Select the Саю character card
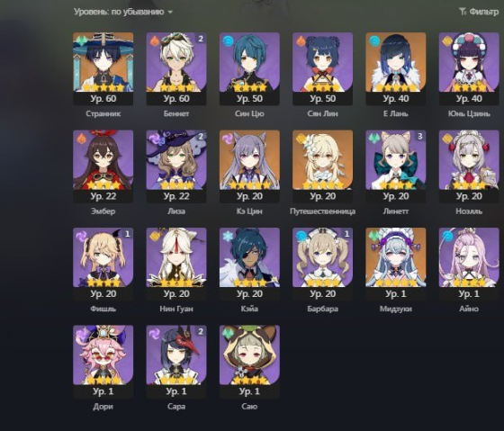 click(249, 362)
